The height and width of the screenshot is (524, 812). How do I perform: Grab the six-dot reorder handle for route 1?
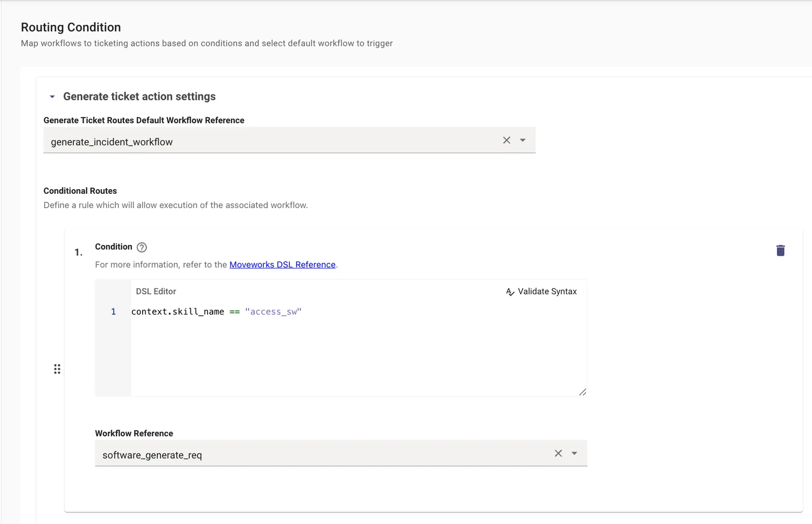click(57, 369)
